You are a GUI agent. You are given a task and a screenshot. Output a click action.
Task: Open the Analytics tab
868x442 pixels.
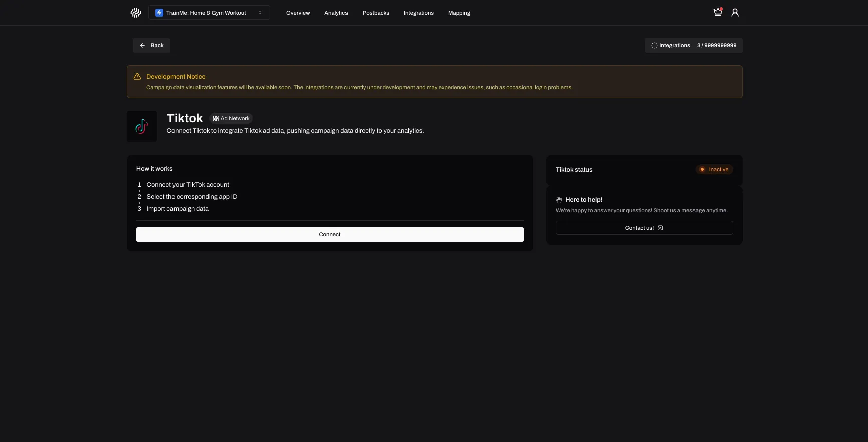[336, 13]
